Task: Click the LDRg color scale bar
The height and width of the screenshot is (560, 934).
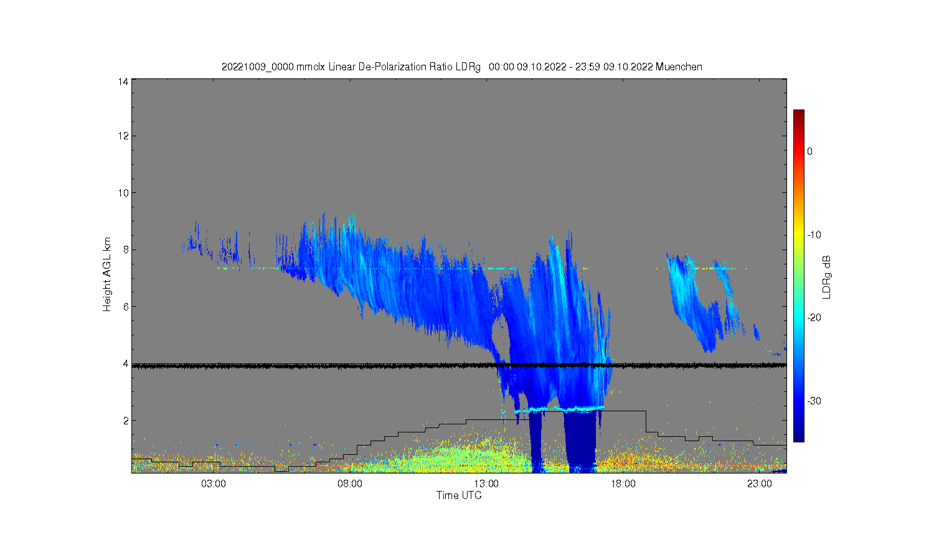Action: (799, 276)
